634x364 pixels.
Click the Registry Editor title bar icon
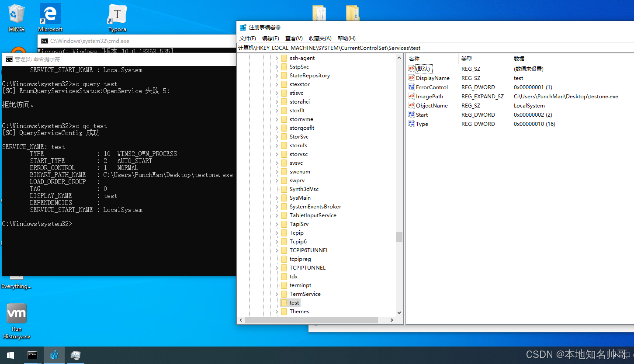(x=243, y=27)
